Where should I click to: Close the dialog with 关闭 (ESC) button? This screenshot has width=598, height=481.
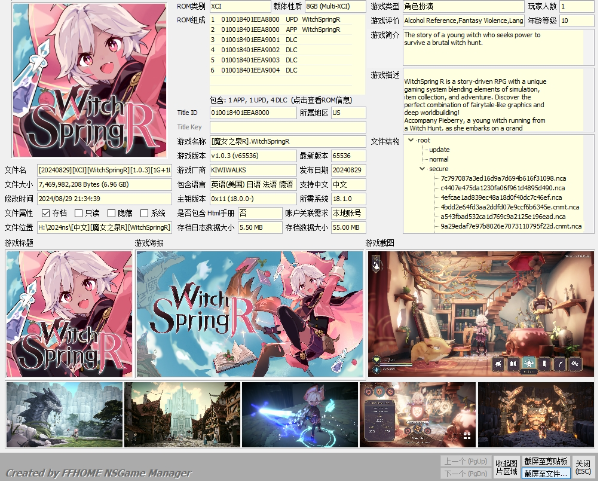click(x=583, y=467)
